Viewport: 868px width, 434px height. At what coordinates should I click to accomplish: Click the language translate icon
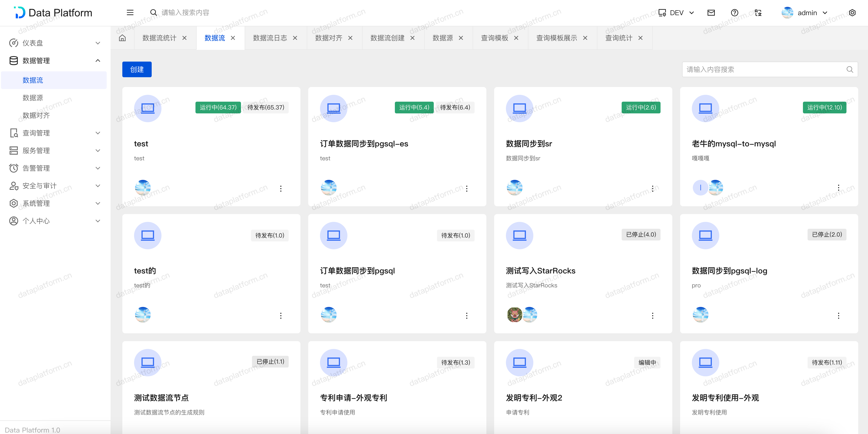pyautogui.click(x=758, y=13)
